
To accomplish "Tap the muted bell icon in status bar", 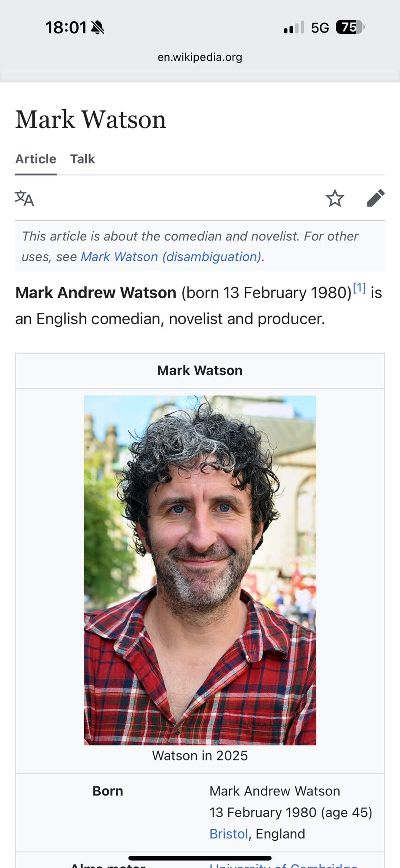I will (98, 28).
